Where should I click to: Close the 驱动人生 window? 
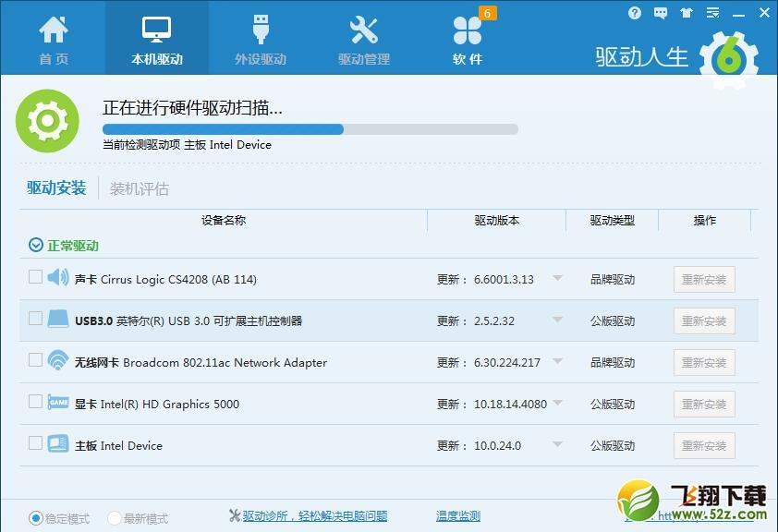765,13
